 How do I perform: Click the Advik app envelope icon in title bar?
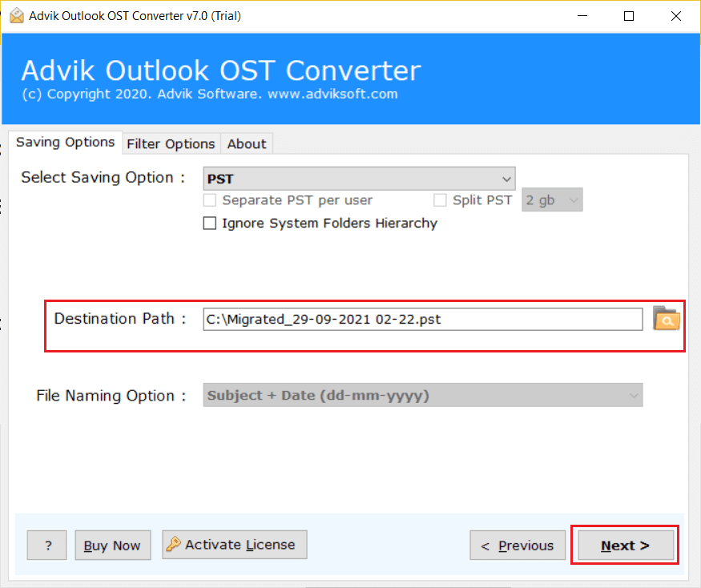tap(17, 16)
